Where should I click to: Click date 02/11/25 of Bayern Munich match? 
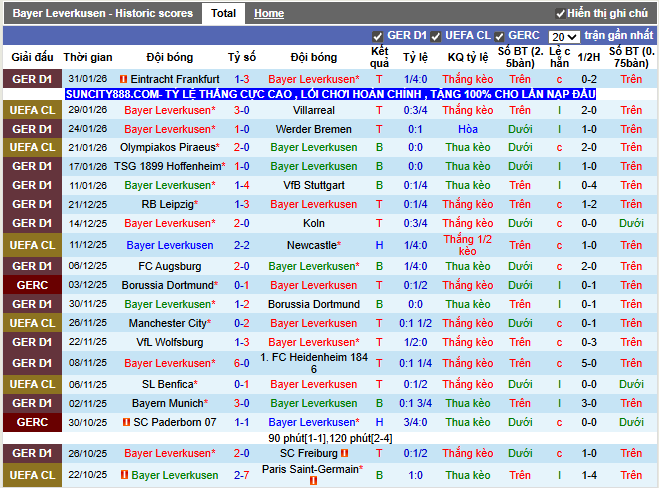(x=88, y=403)
